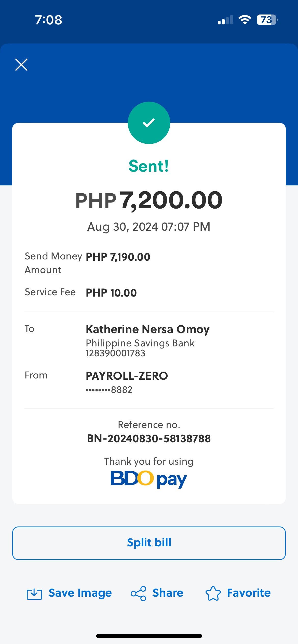Click the Favorite text label
This screenshot has width=298, height=644.
point(249,593)
